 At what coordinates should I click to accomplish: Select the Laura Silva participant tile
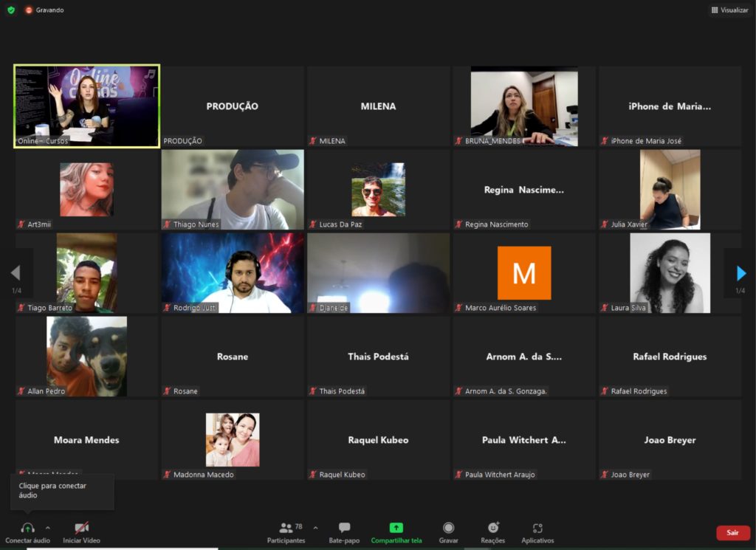670,273
